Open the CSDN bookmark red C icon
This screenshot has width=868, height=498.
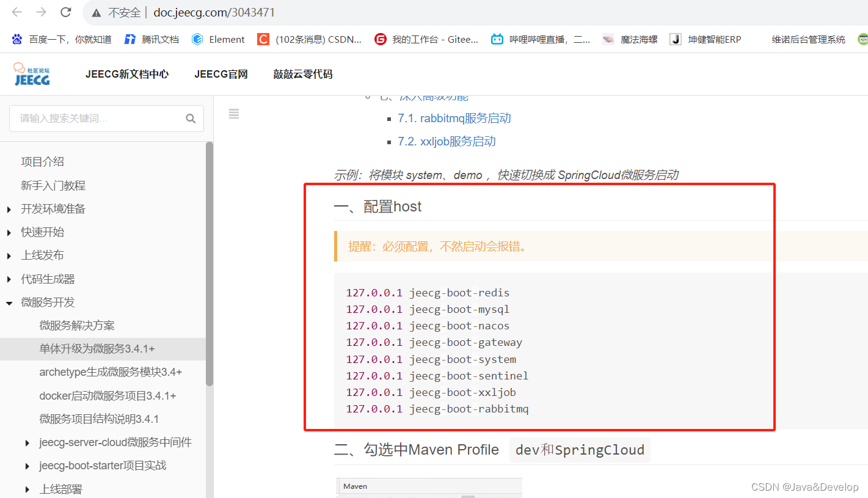pyautogui.click(x=263, y=39)
